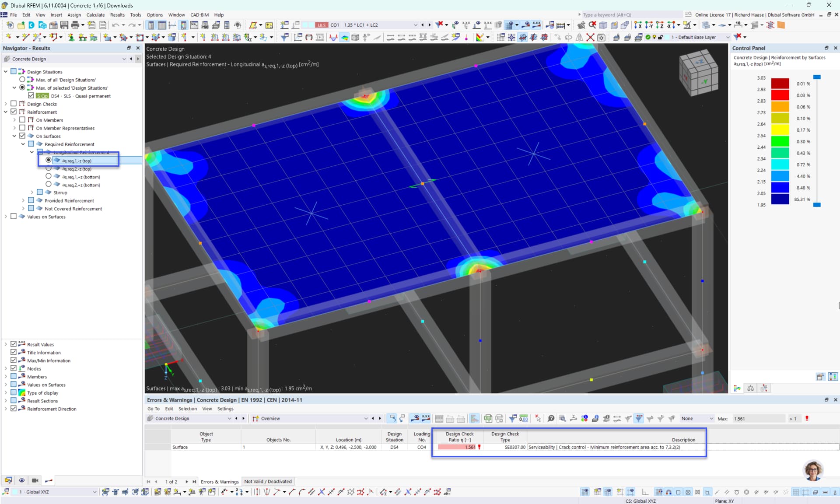Image resolution: width=840 pixels, height=504 pixels.
Task: Open the Concrete Design navigator dropdown
Action: tap(124, 59)
